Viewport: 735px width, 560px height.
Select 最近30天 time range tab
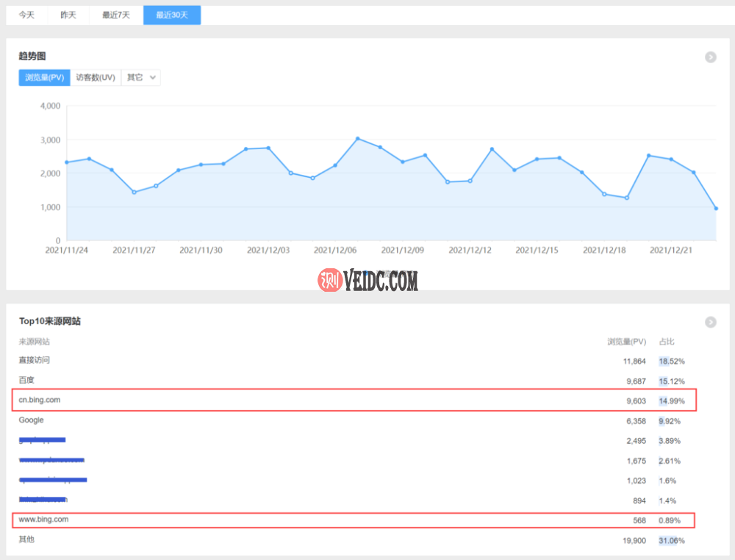click(172, 15)
